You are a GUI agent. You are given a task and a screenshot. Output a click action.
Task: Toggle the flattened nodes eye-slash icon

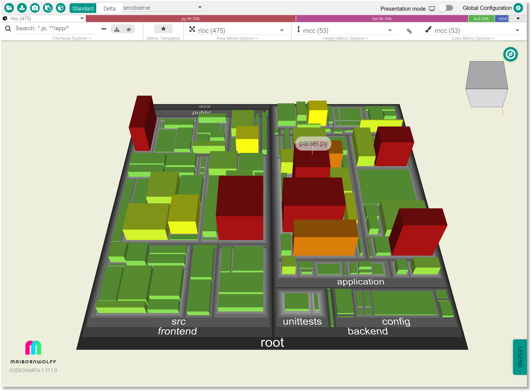(129, 30)
